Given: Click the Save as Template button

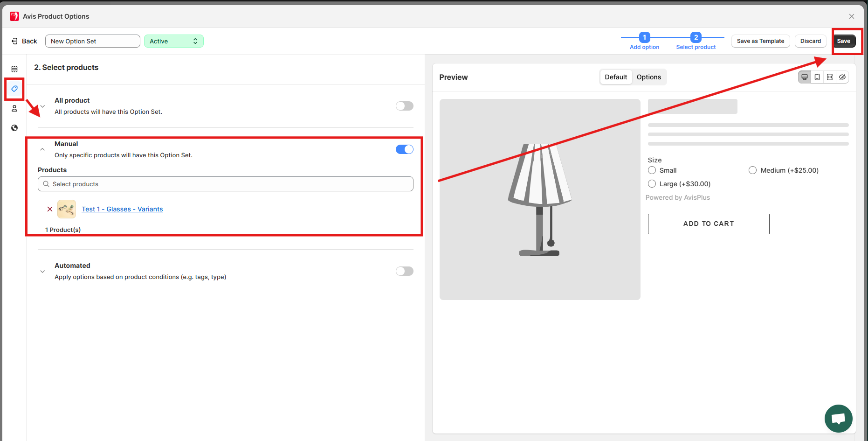Looking at the screenshot, I should point(760,41).
